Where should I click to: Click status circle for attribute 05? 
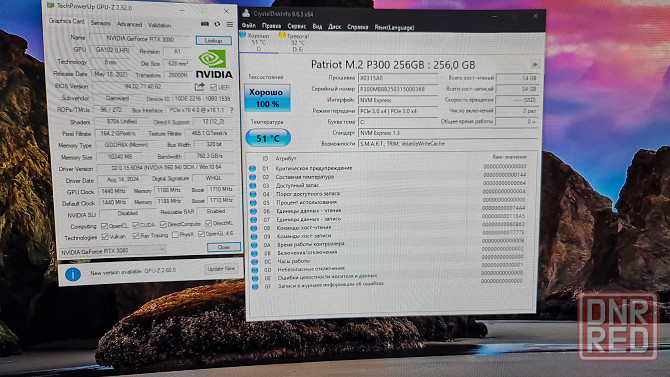253,203
